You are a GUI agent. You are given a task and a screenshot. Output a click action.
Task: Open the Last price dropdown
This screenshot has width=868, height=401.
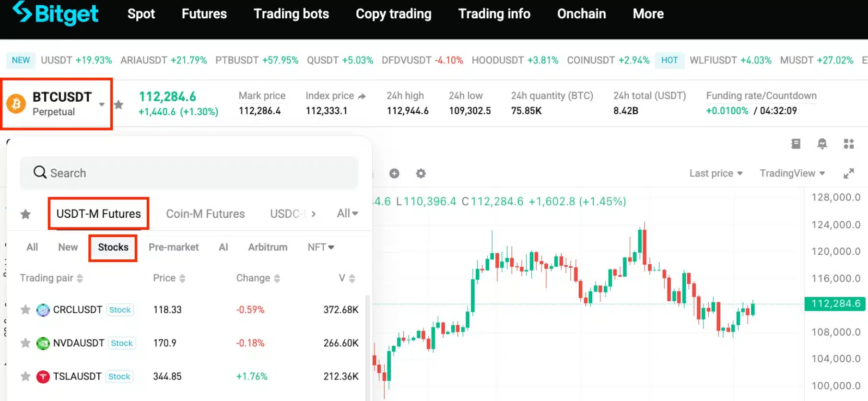click(716, 173)
